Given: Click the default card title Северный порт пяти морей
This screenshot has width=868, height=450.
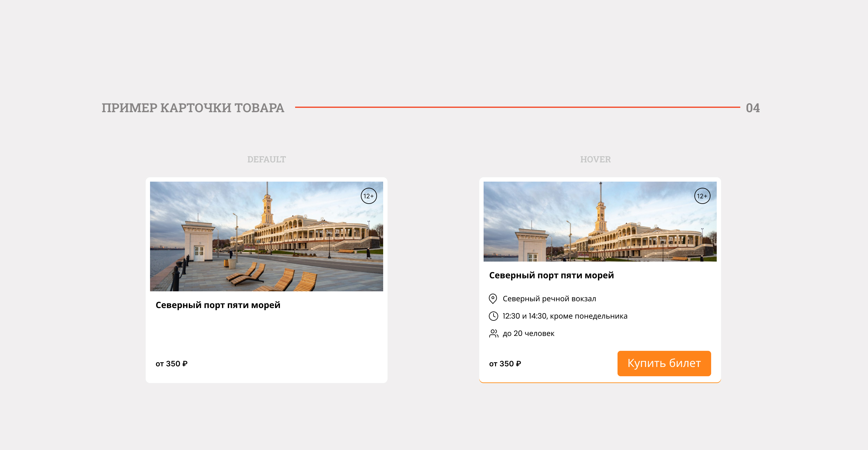Looking at the screenshot, I should [218, 305].
